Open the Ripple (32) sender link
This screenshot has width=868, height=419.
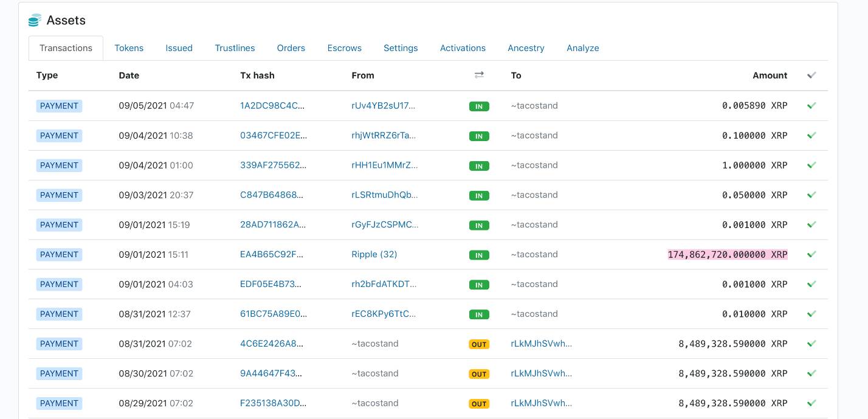pos(374,255)
